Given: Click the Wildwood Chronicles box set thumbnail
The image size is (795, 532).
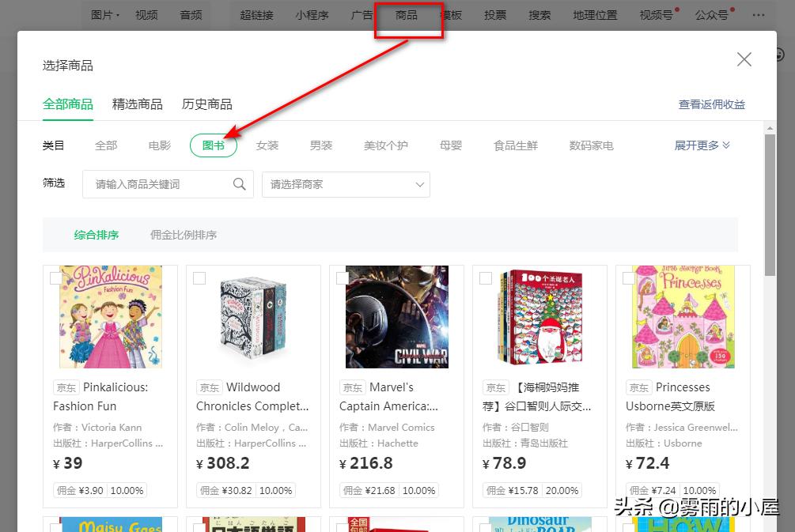Looking at the screenshot, I should point(253,317).
